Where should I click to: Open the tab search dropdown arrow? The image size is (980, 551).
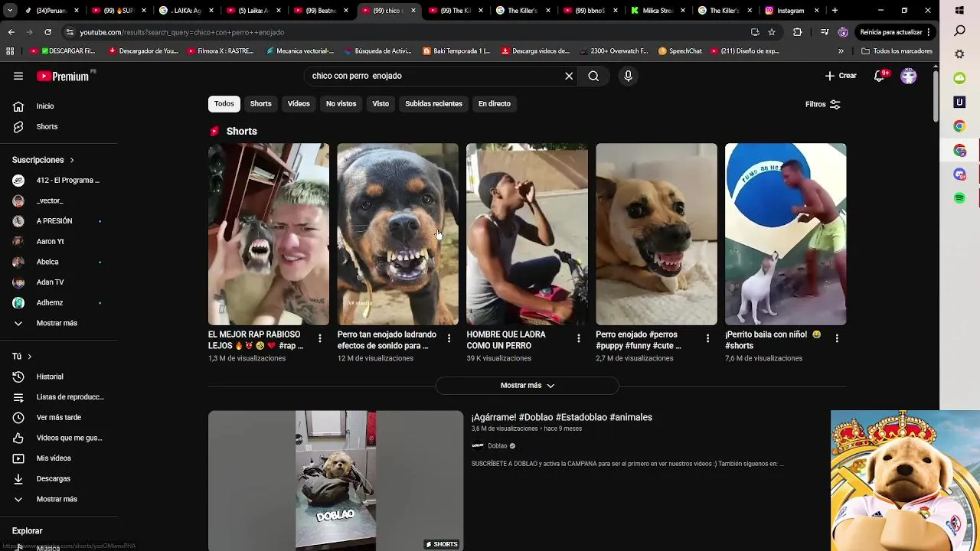tap(10, 11)
